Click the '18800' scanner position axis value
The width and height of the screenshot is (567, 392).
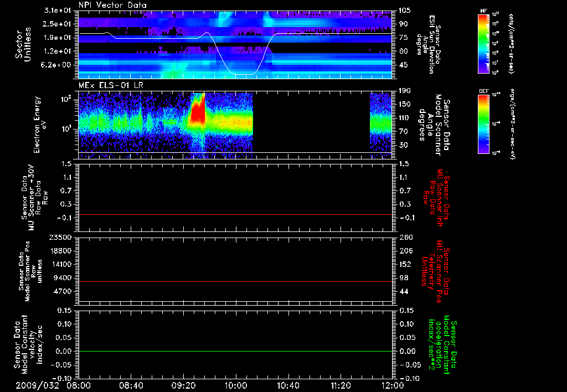(60, 251)
